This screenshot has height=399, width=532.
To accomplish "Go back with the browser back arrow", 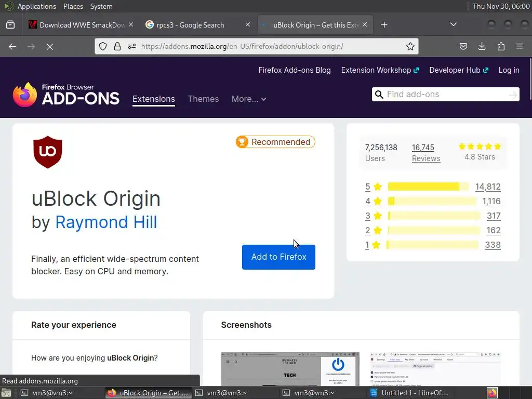I will (x=12, y=46).
